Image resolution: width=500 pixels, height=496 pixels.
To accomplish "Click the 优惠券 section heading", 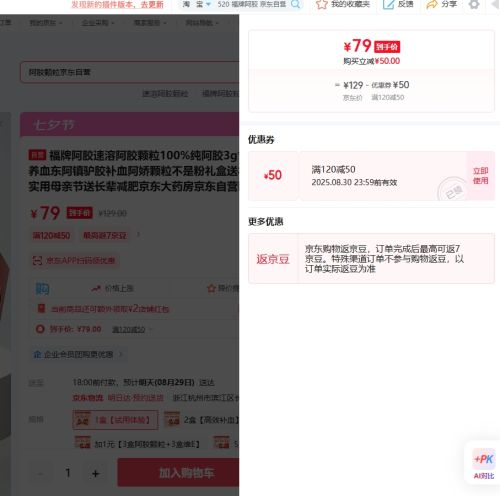I will click(x=261, y=139).
